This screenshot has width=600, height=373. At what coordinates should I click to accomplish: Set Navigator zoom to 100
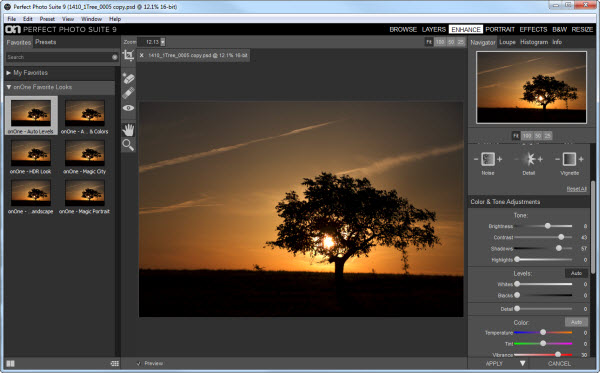click(x=527, y=136)
